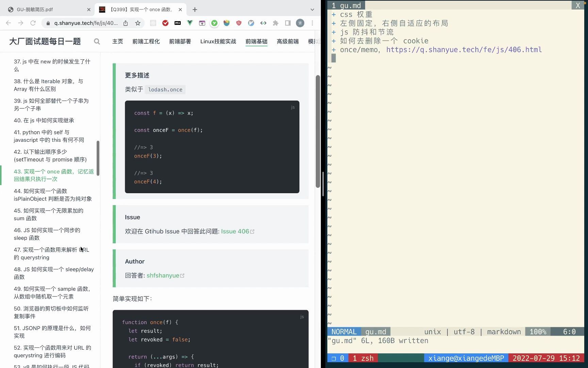Click the window-plus tab extension icon
Screen dimensions: 588x368
pyautogui.click(x=202, y=23)
